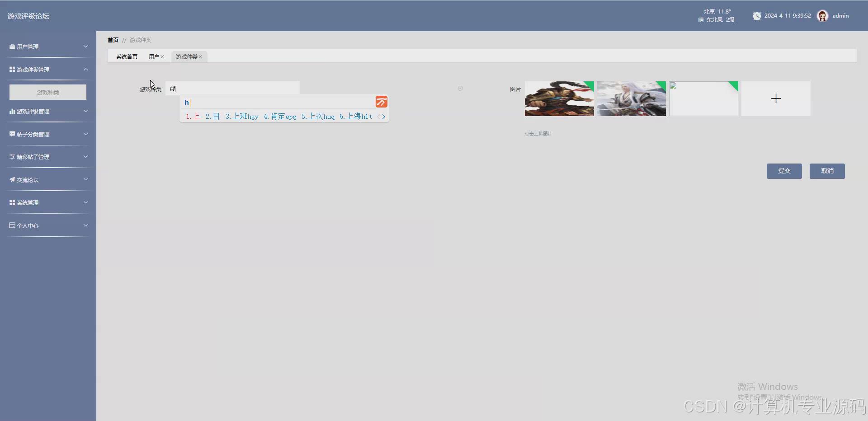Choose IME candidate 4 肯定
868x421 pixels.
[x=280, y=117]
